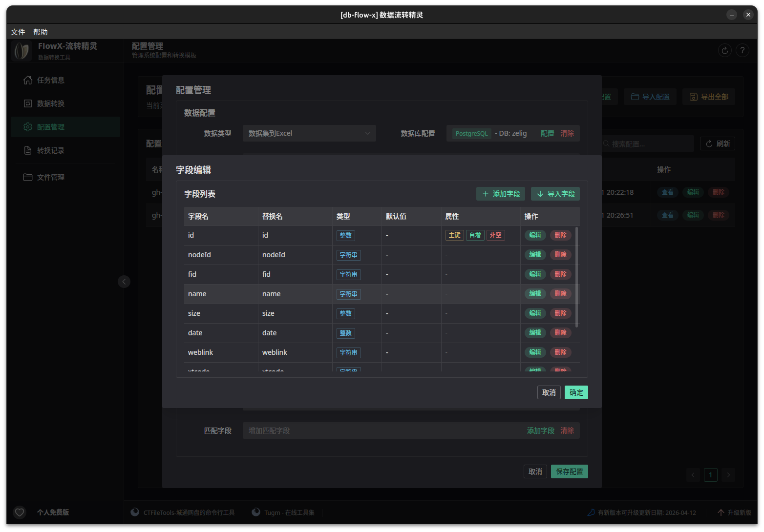
Task: Click the heart icon next to 个人免费版
Action: pos(20,512)
